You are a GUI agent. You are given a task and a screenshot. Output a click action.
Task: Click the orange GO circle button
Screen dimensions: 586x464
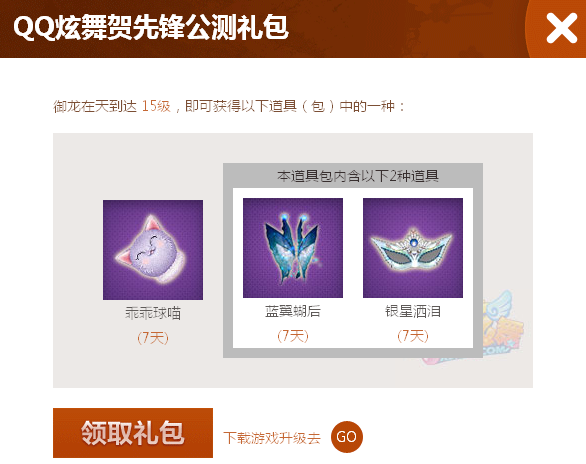point(346,436)
